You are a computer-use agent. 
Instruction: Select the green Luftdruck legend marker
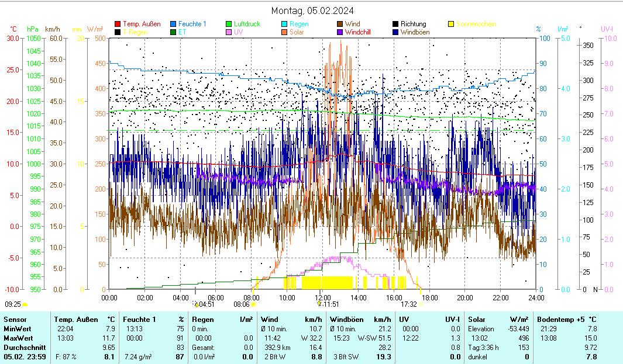[229, 24]
